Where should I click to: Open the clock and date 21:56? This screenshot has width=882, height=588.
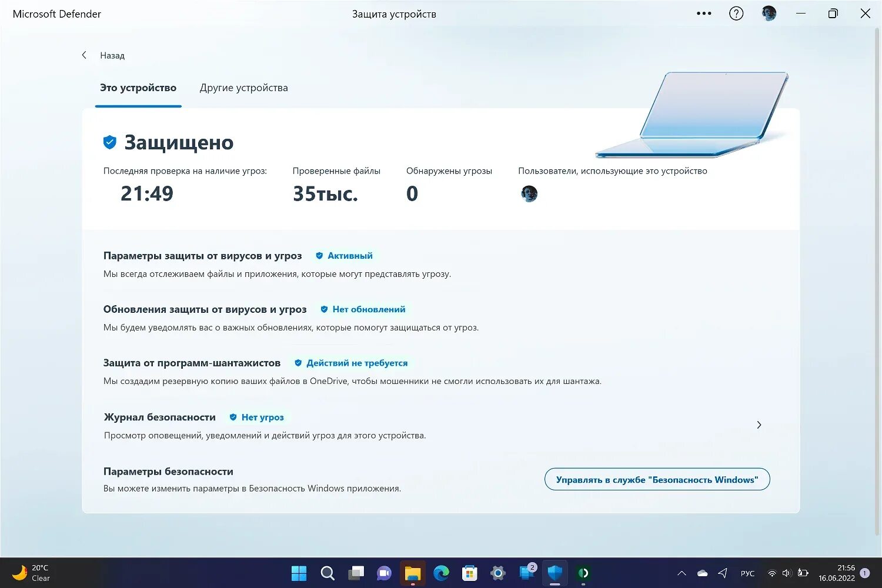coord(837,573)
